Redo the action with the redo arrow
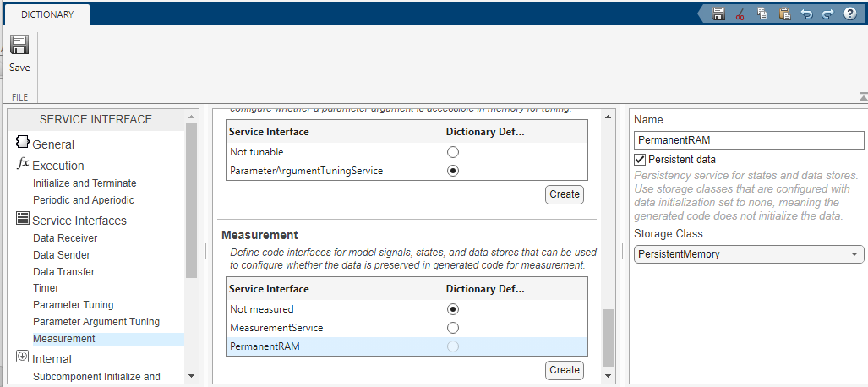 point(827,14)
